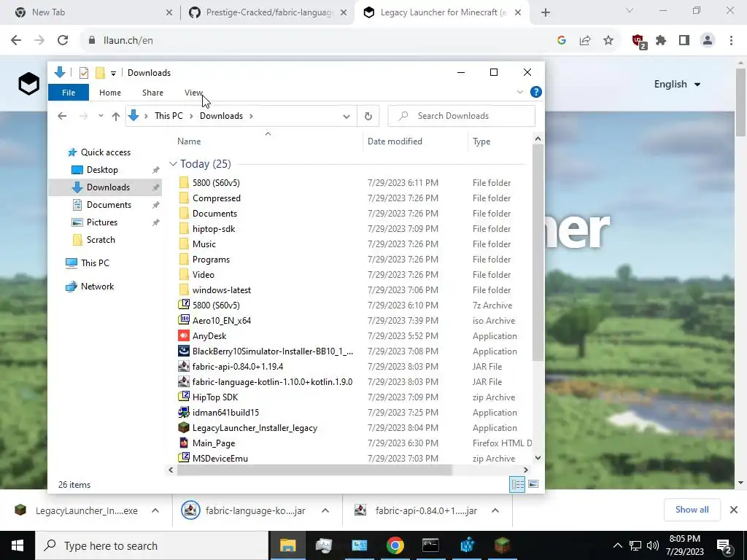
Task: Select the AnyDesk application icon
Action: click(183, 335)
